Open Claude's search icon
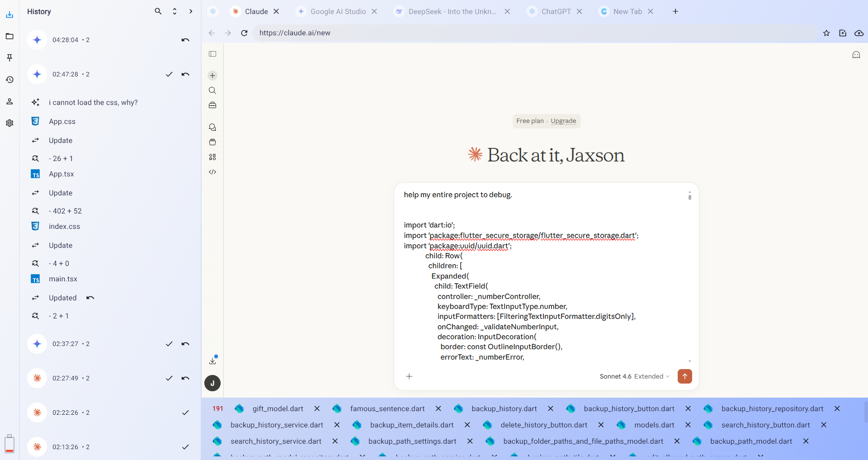Image resolution: width=868 pixels, height=460 pixels. click(212, 90)
